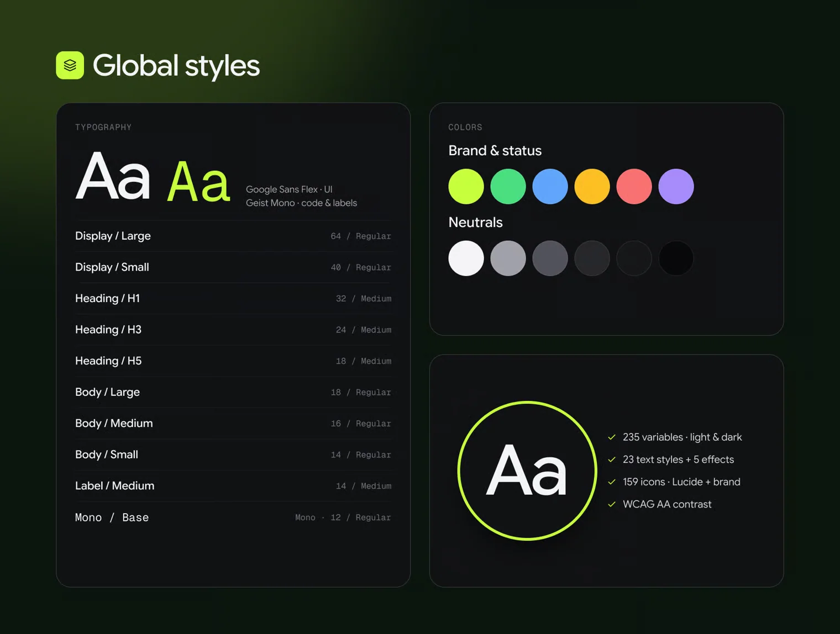Click 235 variables · light & dark text
Image resolution: width=840 pixels, height=634 pixels.
click(682, 437)
